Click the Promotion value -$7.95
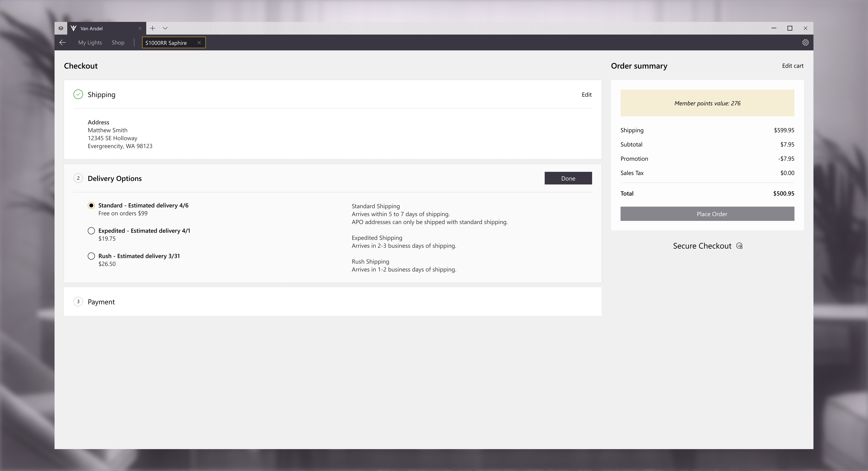The height and width of the screenshot is (471, 868). point(786,158)
